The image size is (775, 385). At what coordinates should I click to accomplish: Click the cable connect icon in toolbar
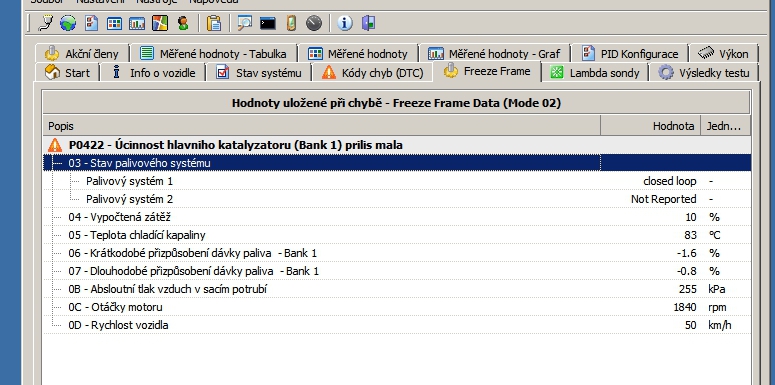[x=46, y=23]
